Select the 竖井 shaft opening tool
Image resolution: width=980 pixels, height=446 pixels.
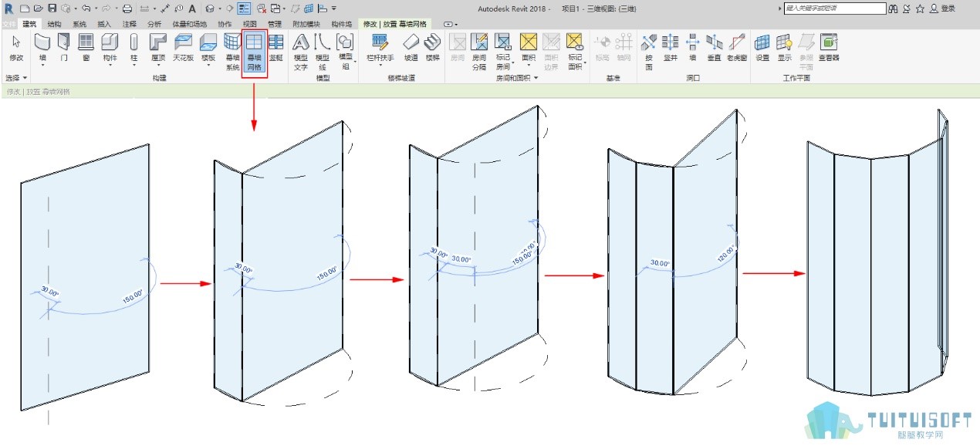tap(671, 49)
